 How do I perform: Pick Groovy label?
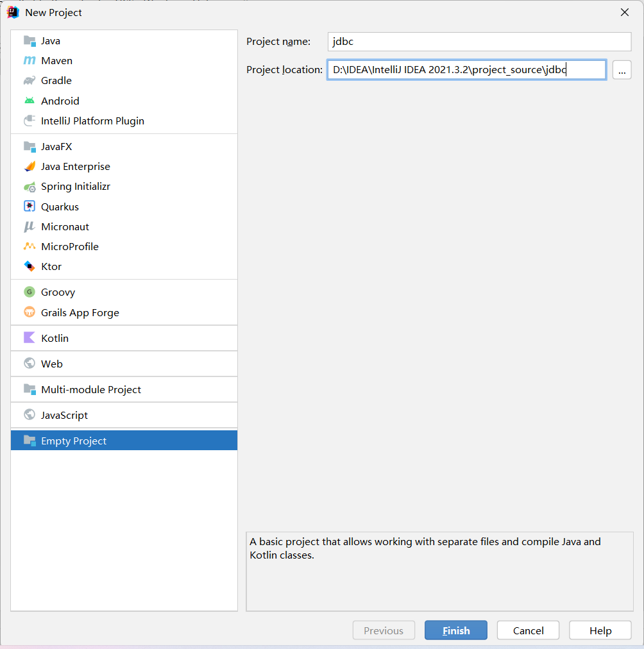point(58,292)
